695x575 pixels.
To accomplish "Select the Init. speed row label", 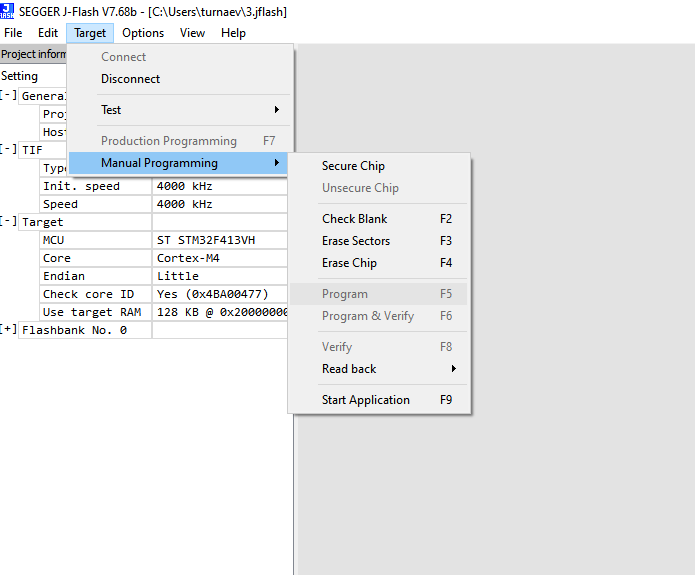I will (96, 186).
